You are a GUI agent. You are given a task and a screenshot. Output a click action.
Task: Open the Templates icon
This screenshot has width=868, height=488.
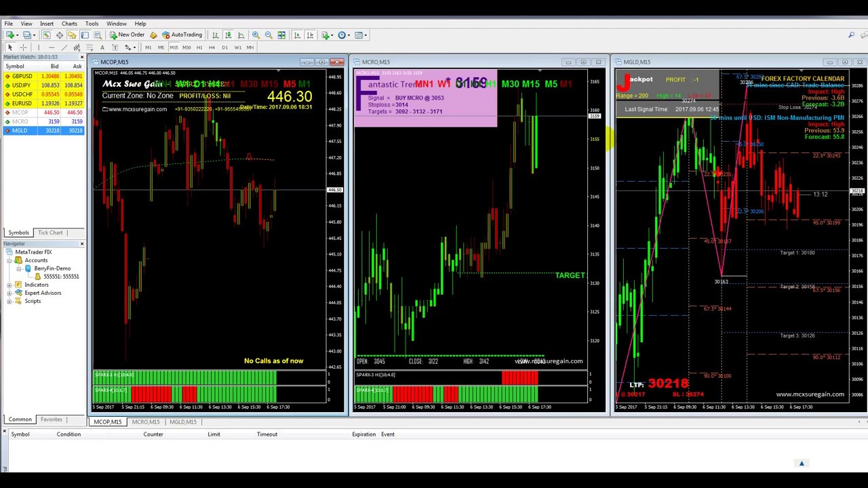(x=359, y=35)
